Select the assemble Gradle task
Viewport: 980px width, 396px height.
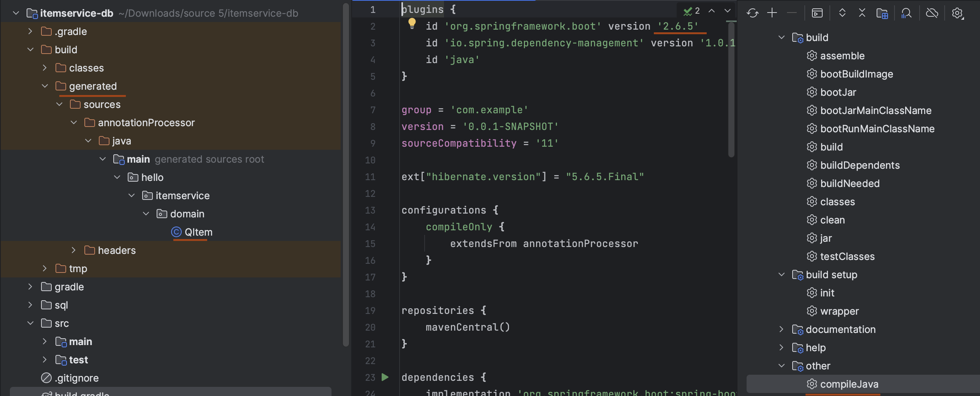click(x=836, y=56)
